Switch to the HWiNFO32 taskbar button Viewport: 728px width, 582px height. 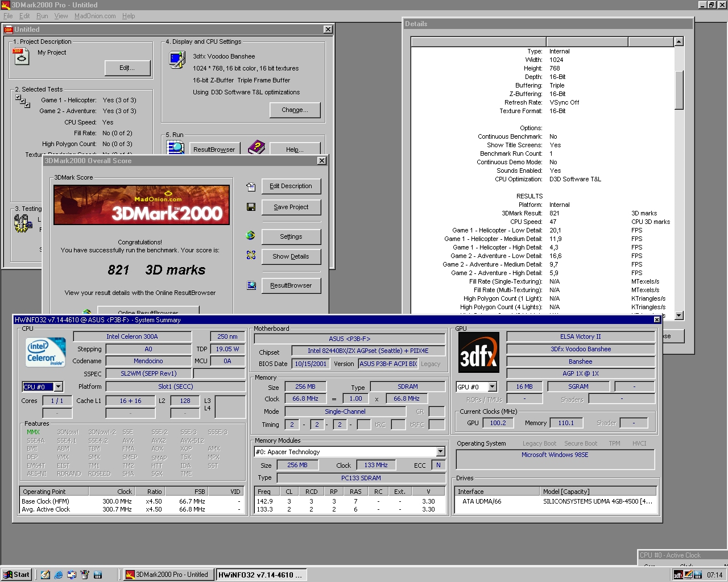coord(261,575)
